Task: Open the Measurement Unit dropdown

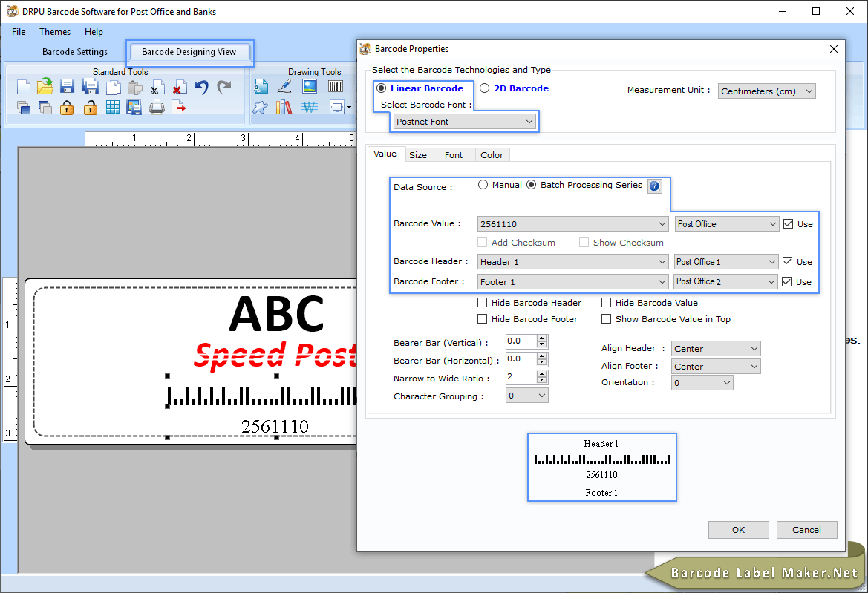Action: pos(767,91)
